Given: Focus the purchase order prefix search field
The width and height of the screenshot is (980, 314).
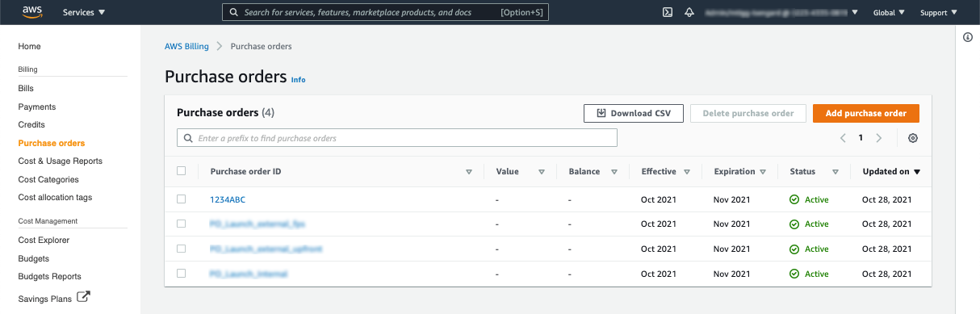Looking at the screenshot, I should [397, 138].
